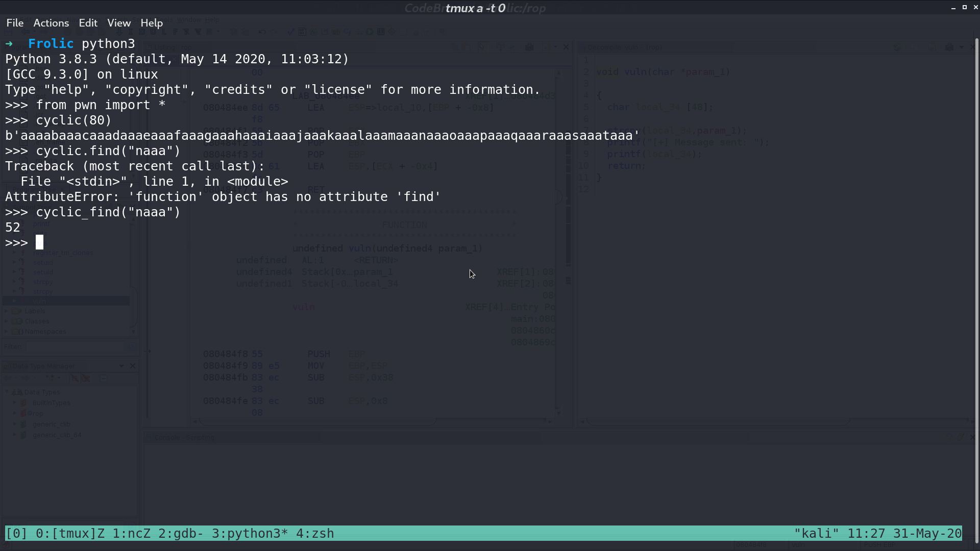Maximize the terminal window
The height and width of the screenshot is (551, 980).
pyautogui.click(x=964, y=7)
